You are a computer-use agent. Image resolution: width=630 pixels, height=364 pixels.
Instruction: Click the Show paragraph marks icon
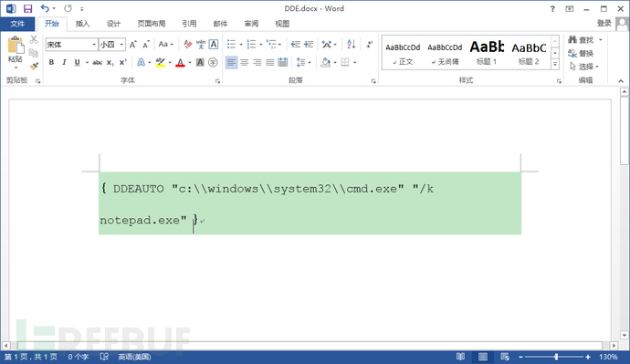click(369, 44)
